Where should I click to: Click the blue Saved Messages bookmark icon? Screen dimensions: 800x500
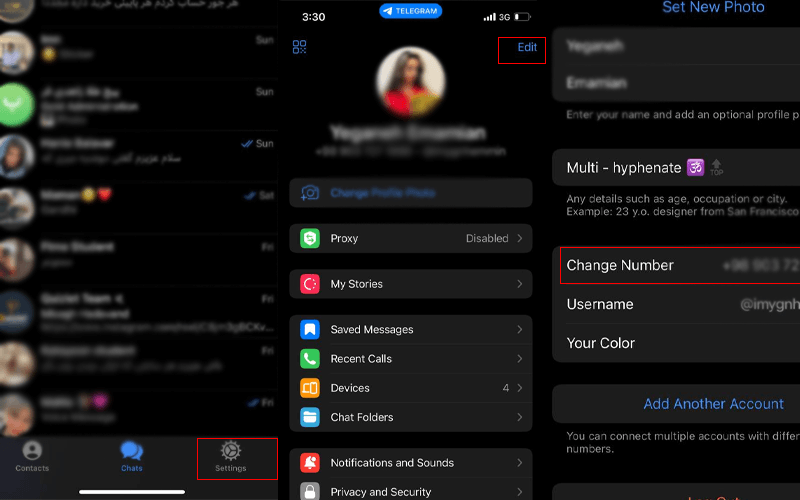point(310,330)
